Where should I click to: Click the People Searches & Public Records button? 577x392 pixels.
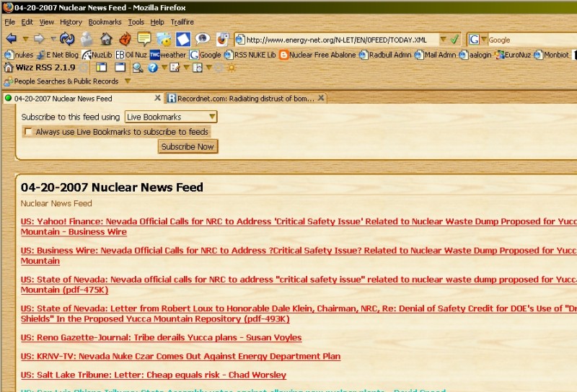[61, 81]
